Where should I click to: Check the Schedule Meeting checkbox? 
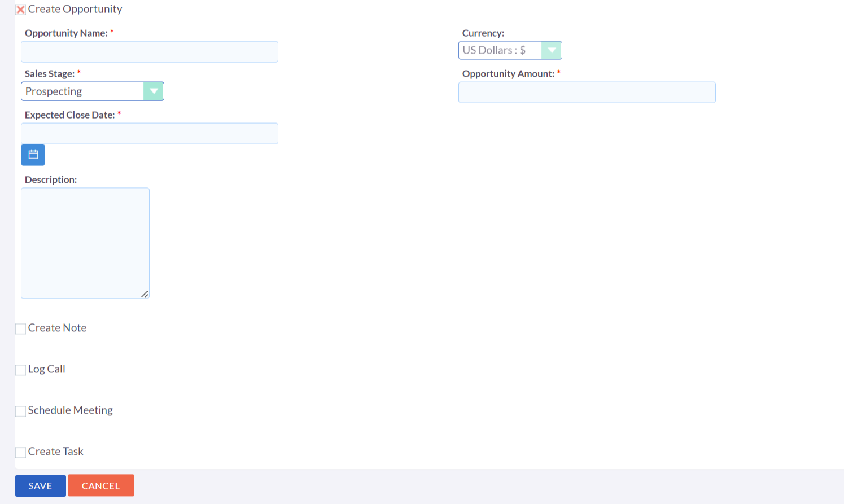pos(21,411)
